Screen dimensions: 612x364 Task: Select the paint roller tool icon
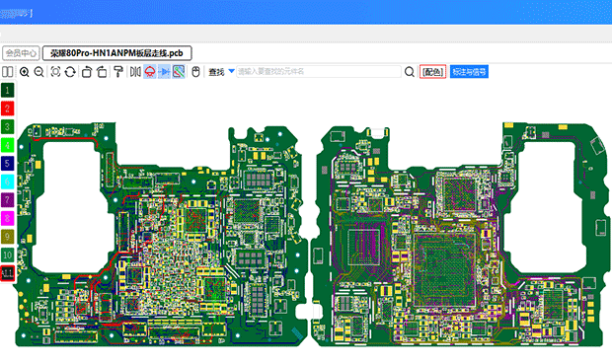[118, 72]
